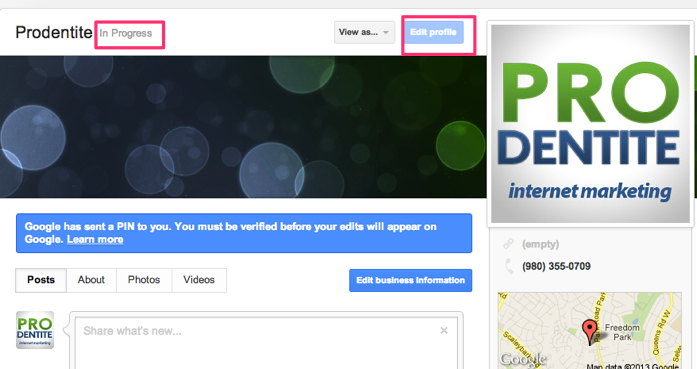Open the View as... dropdown

tap(365, 32)
